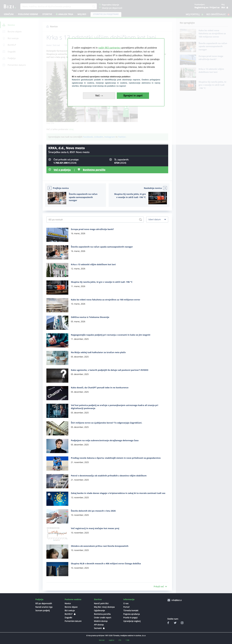
Task: Go to previous news arrow icon
Action: point(50,188)
